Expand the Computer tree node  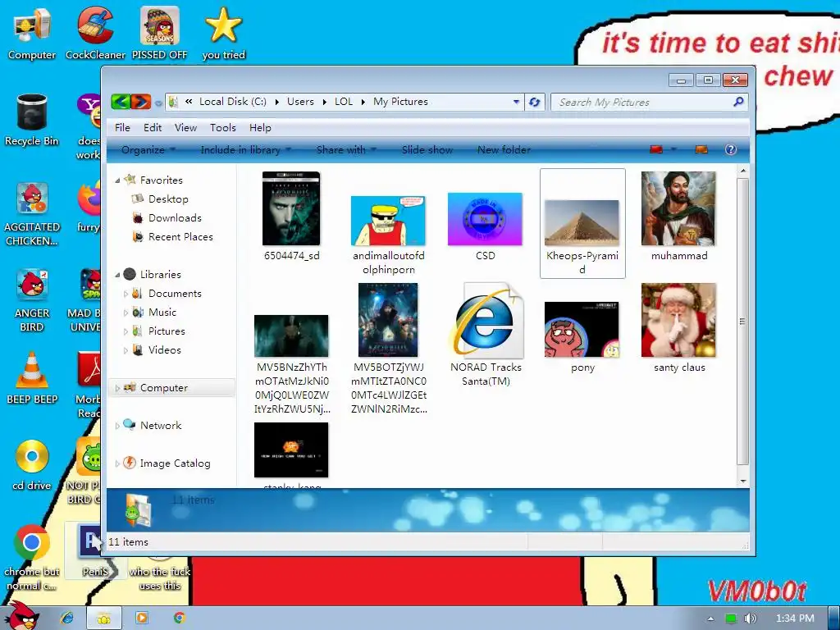point(117,388)
